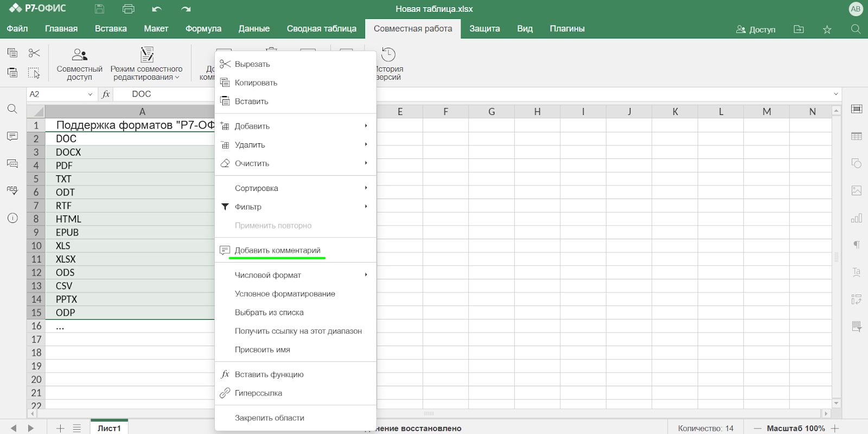The width and height of the screenshot is (868, 434).
Task: Choose Выбрать из списка menu entry
Action: tap(296, 312)
